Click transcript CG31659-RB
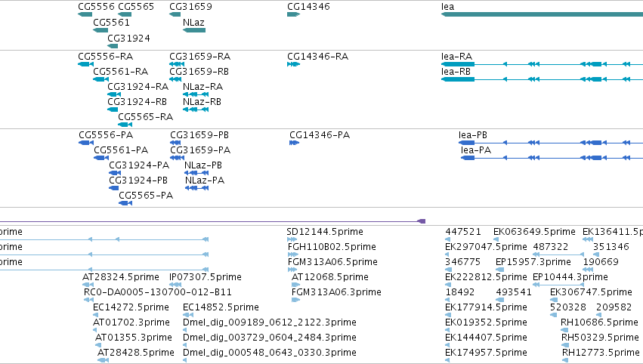Viewport: 643px width, 364px height. tap(199, 71)
